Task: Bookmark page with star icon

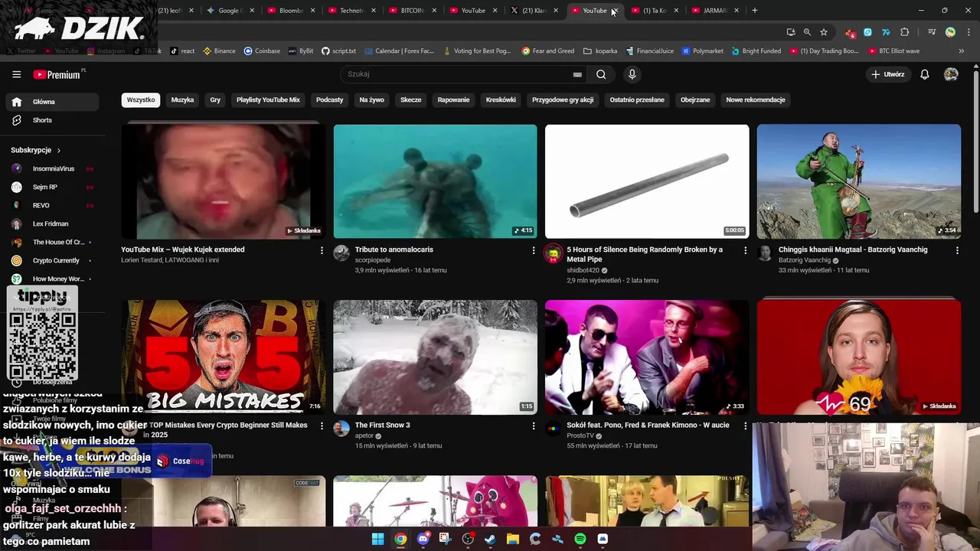Action: [824, 32]
